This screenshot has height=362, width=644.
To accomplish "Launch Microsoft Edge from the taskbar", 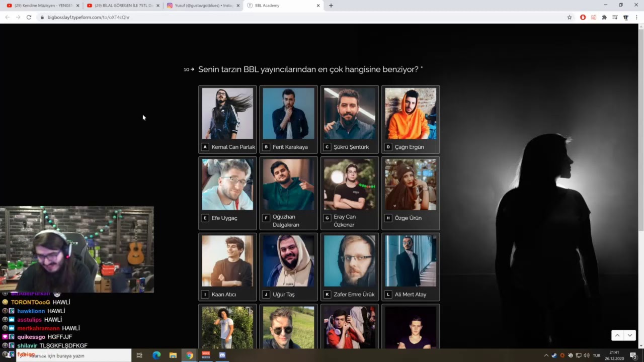I will [x=156, y=355].
